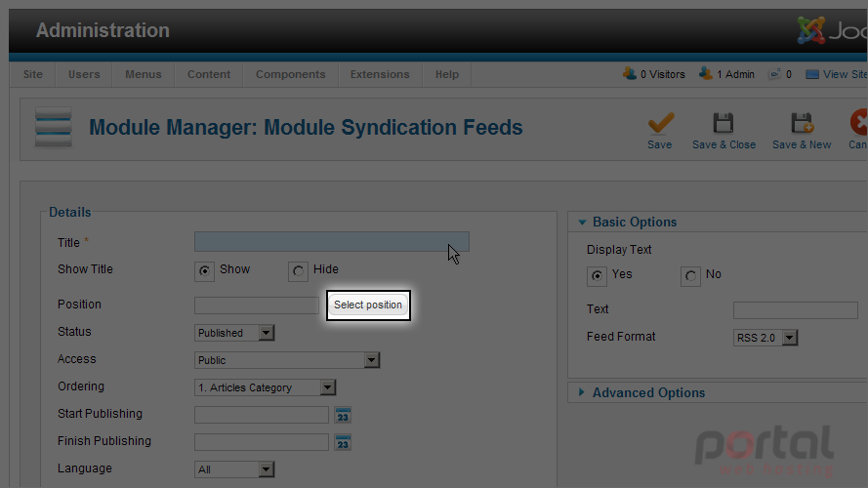Select Hide radio for Show Title
The width and height of the screenshot is (868, 488).
[x=298, y=271]
